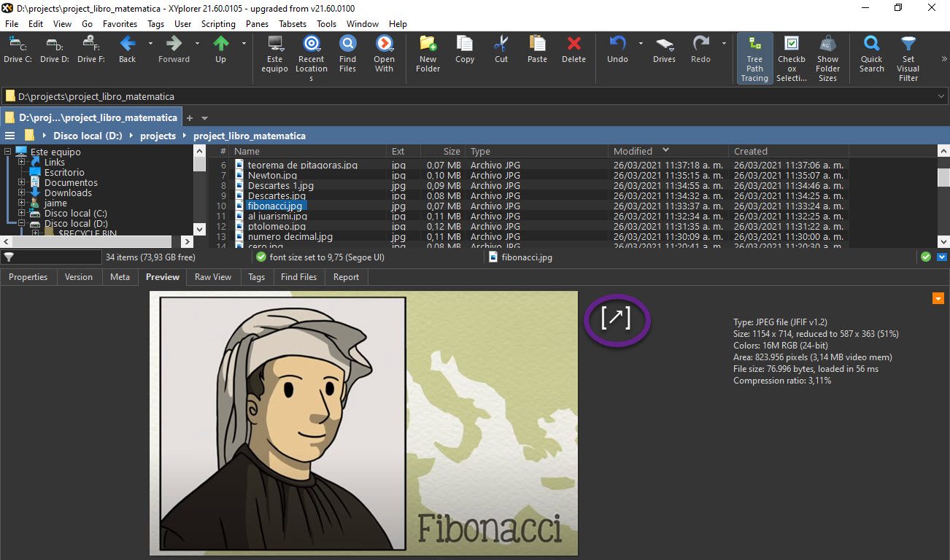The width and height of the screenshot is (950, 560).
Task: Click the Open With icon
Action: point(385,43)
